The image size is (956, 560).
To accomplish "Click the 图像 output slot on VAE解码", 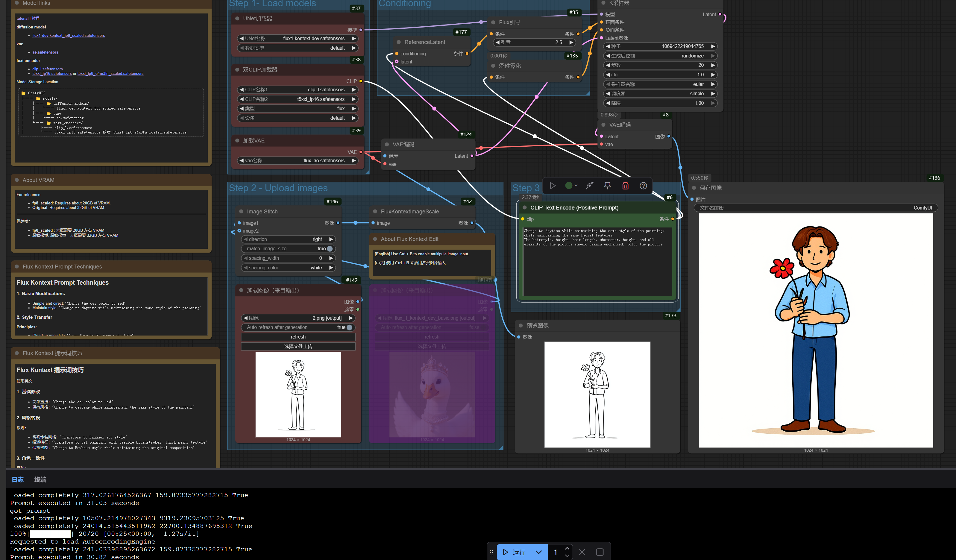I will tap(668, 136).
